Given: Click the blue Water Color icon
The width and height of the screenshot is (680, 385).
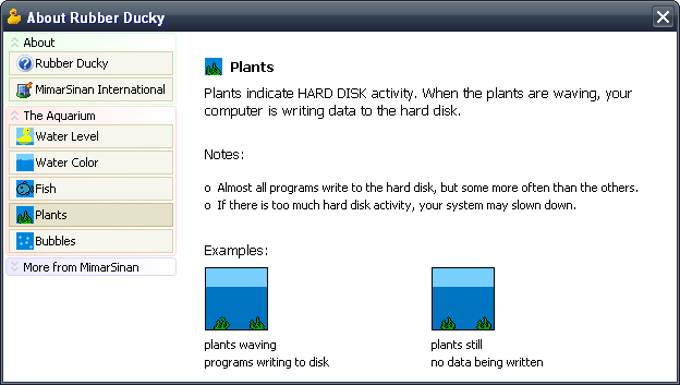Looking at the screenshot, I should pyautogui.click(x=25, y=163).
